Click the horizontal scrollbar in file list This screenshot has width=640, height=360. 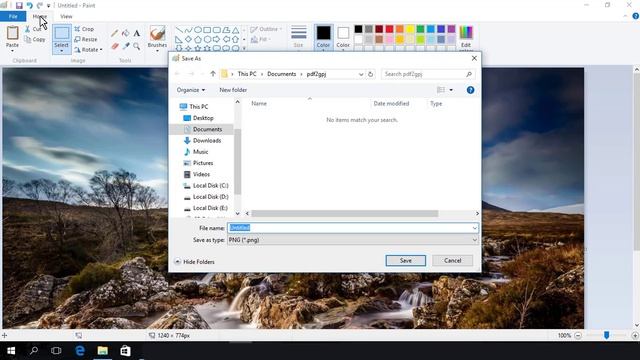[x=344, y=214]
